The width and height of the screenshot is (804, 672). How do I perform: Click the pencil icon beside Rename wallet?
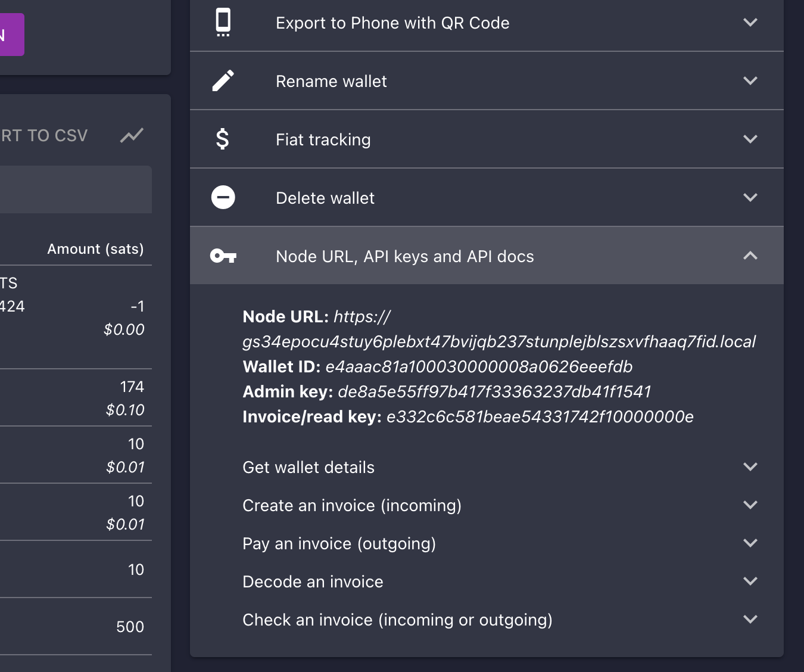click(x=223, y=81)
